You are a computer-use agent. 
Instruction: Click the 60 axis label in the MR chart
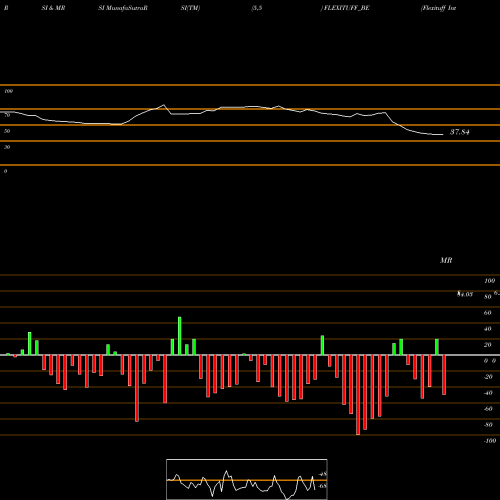coord(487,313)
